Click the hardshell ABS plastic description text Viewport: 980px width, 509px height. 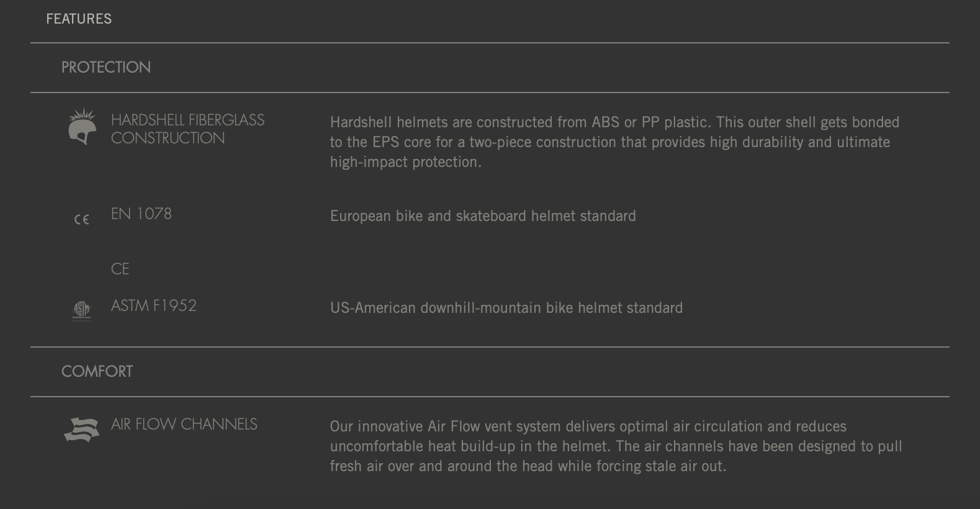click(614, 142)
